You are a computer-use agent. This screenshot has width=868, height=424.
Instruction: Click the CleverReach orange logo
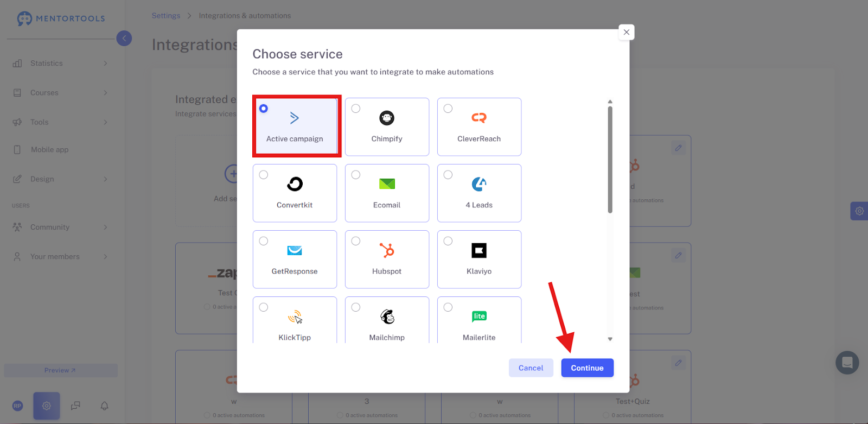click(479, 118)
